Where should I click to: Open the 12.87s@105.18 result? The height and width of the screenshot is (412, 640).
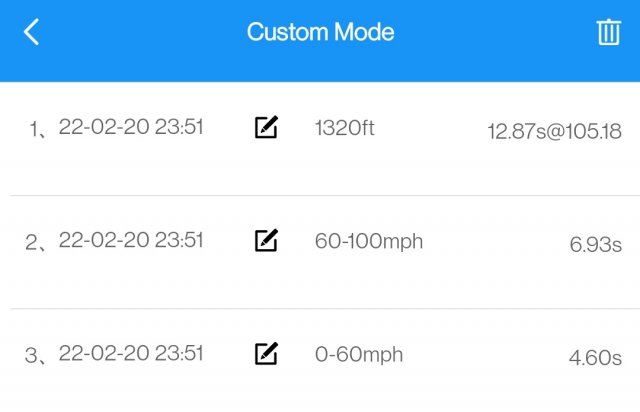pyautogui.click(x=554, y=131)
